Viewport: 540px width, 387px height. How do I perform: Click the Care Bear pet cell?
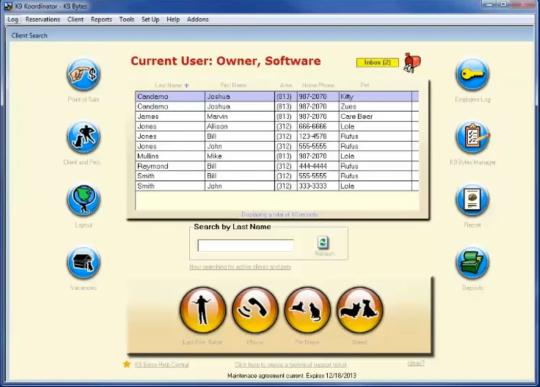point(375,116)
